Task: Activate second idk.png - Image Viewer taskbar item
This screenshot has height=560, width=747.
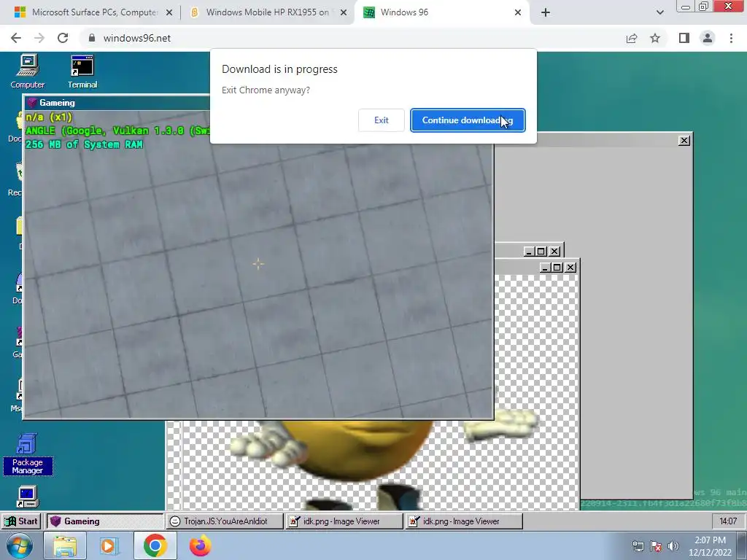Action: click(463, 521)
